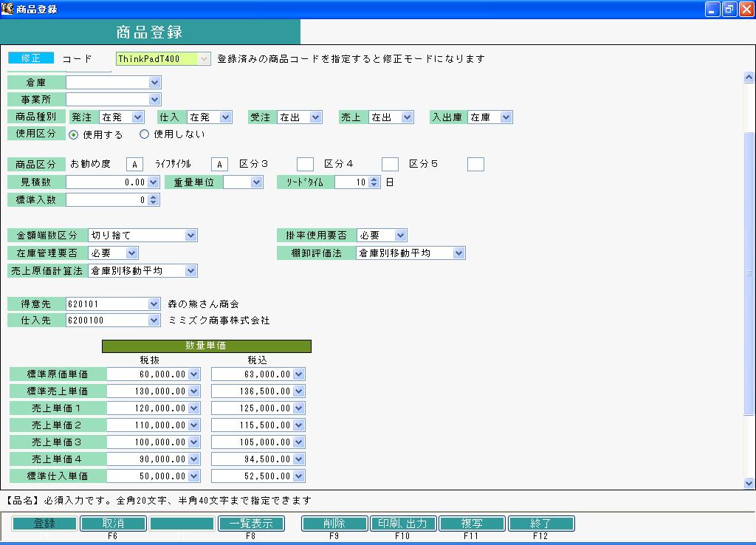This screenshot has width=756, height=545.
Task: Select the 使用しない radio button
Action: click(144, 134)
